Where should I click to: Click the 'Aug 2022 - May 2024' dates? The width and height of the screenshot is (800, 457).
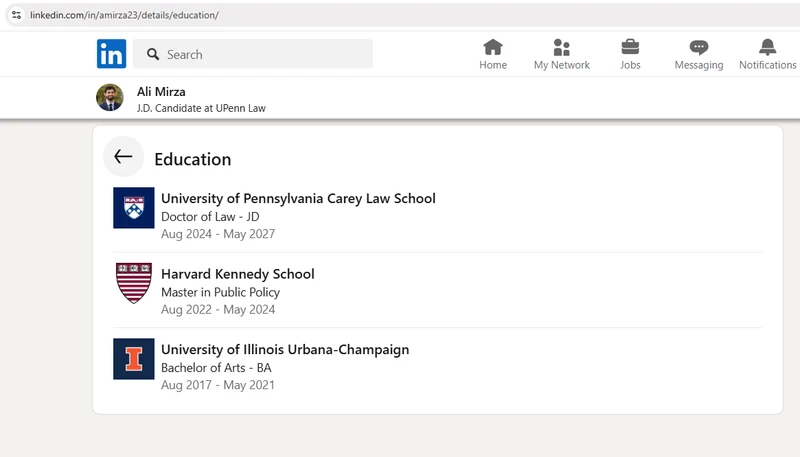(218, 310)
